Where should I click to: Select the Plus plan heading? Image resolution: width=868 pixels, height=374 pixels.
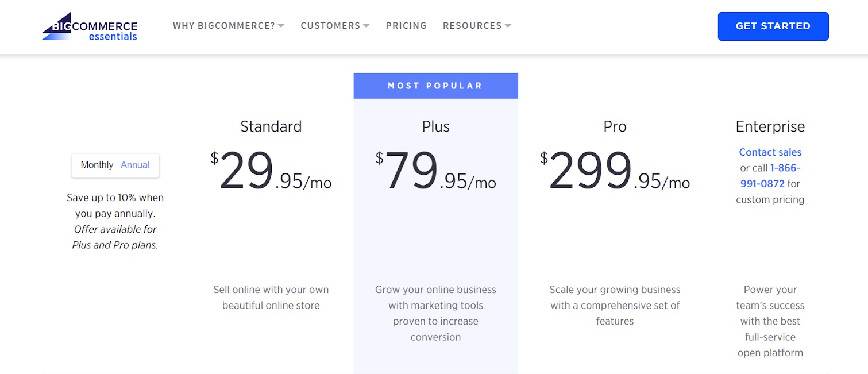tap(435, 126)
